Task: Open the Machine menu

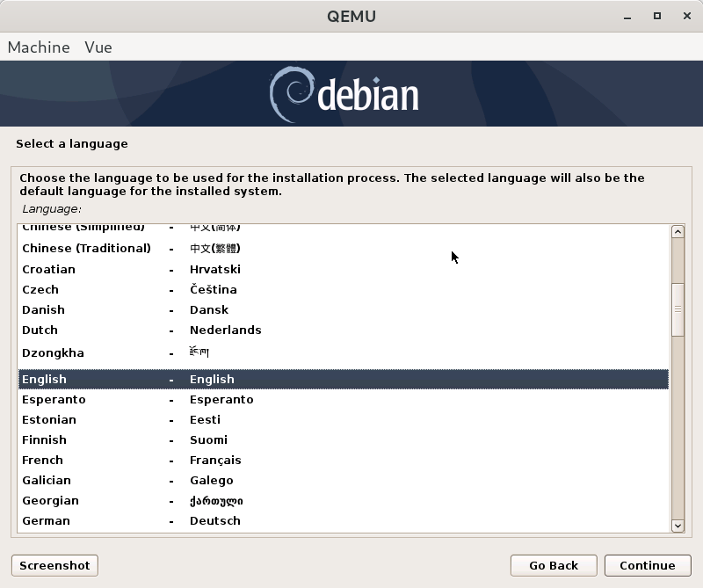Action: pos(39,47)
